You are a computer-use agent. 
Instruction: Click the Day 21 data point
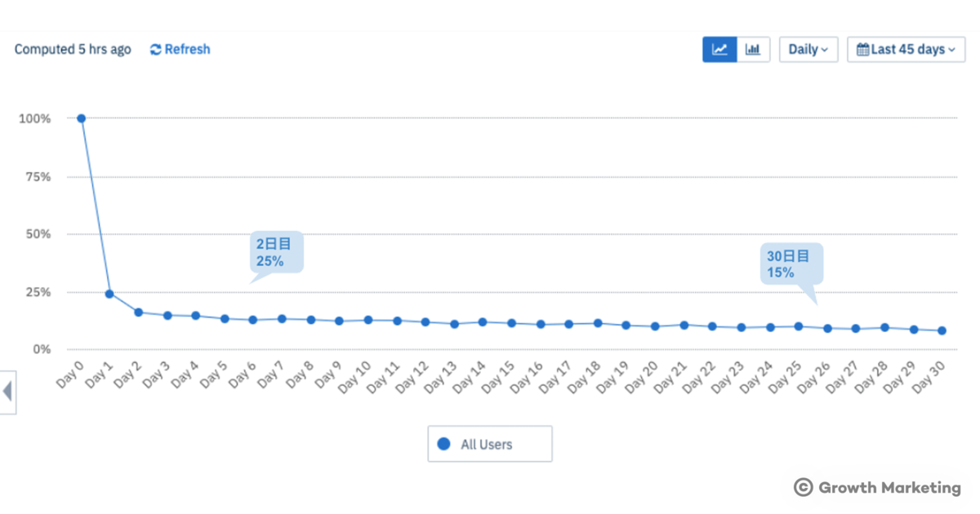pos(684,325)
